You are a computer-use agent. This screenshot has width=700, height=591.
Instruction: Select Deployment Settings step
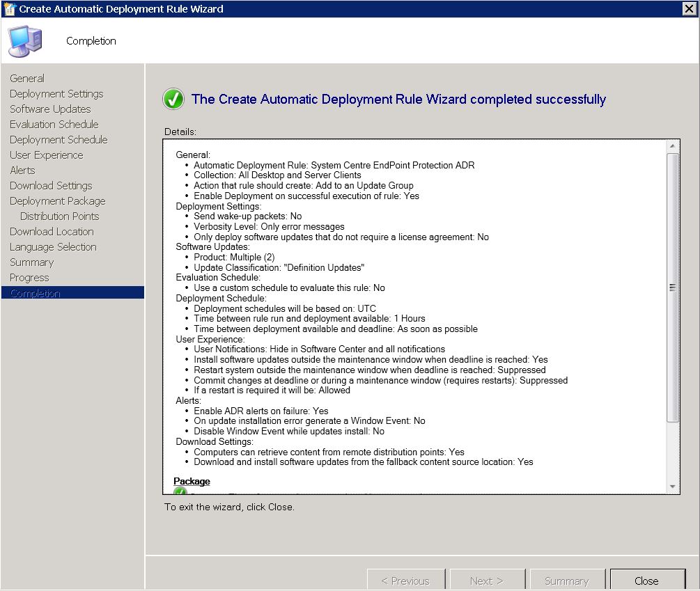point(56,94)
